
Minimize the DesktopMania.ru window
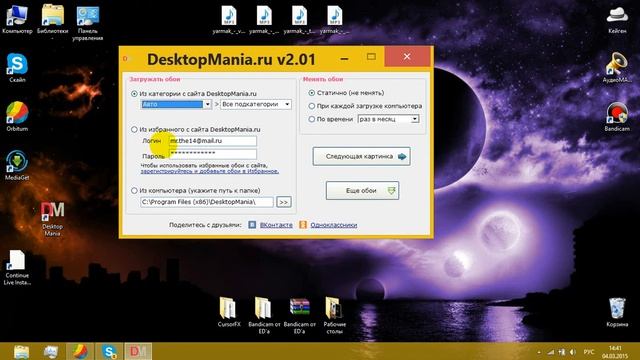pos(344,58)
